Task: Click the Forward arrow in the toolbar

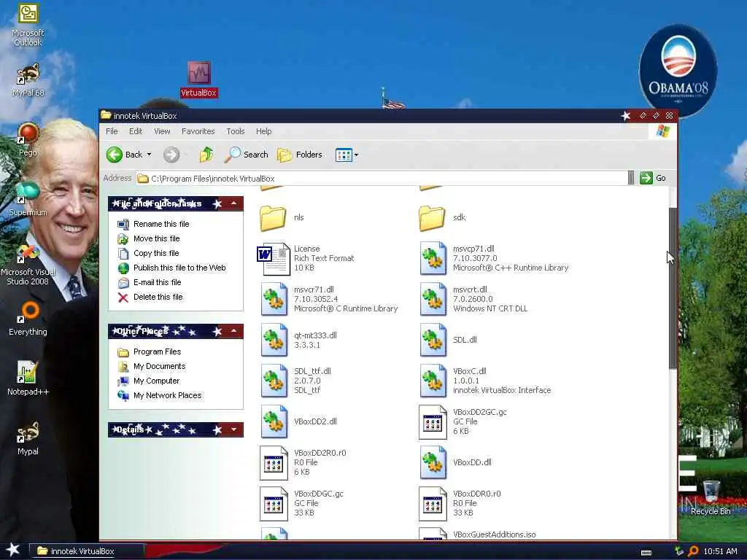Action: 171,155
